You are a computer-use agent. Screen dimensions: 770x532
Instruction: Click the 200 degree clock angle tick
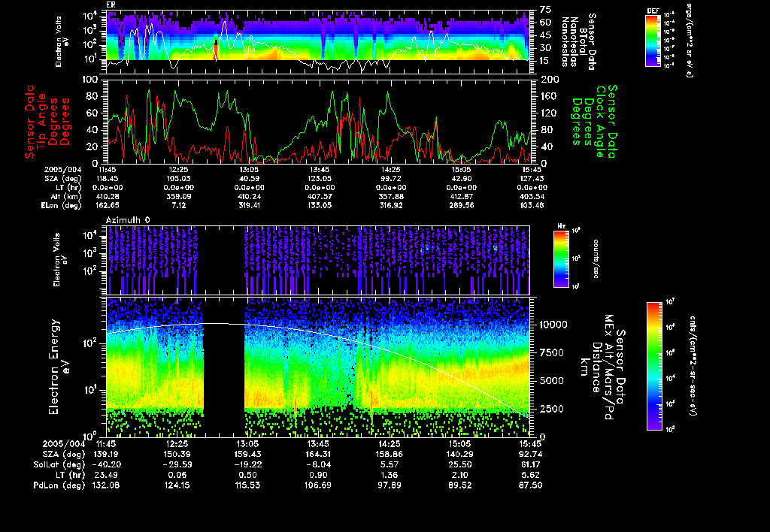tap(549, 80)
